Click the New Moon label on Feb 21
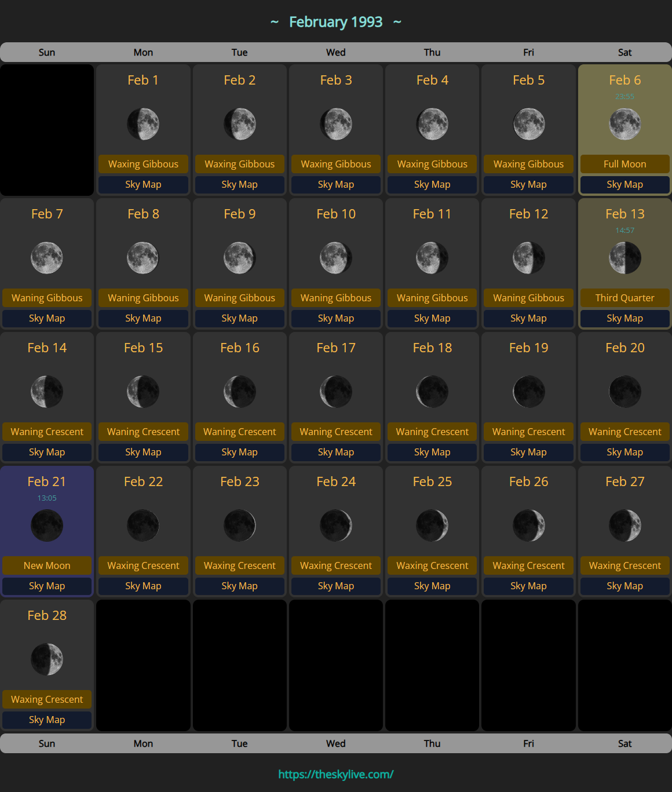Image resolution: width=672 pixels, height=792 pixels. coord(47,565)
